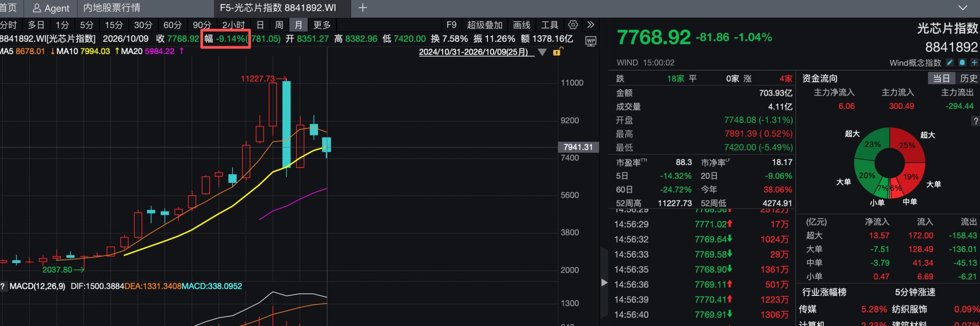Show 当日 capital flow
The height and width of the screenshot is (326, 980).
pyautogui.click(x=941, y=78)
